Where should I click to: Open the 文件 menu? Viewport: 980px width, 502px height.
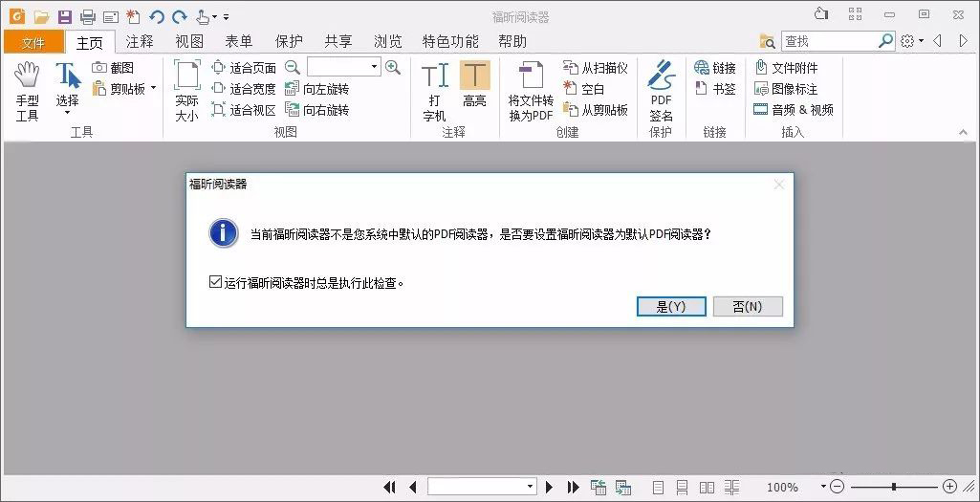[33, 42]
